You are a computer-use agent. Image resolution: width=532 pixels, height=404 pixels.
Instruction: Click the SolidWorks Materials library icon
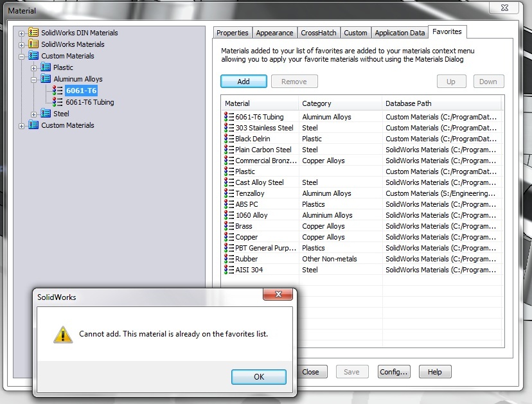coord(33,44)
